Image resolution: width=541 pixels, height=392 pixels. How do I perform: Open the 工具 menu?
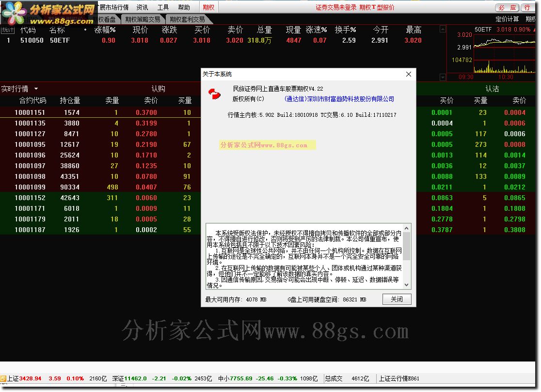point(163,7)
